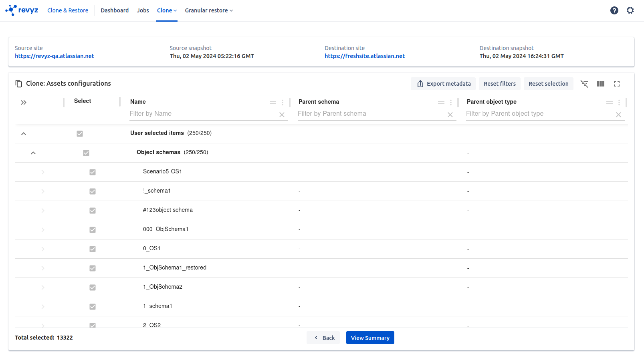The image size is (644, 358).
Task: Click the 1_ObjSchema1_restored row name
Action: (175, 267)
